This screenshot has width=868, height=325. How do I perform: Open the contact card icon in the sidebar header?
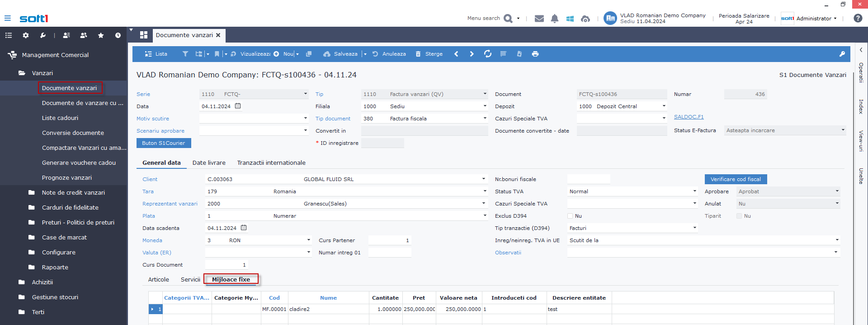(x=66, y=35)
